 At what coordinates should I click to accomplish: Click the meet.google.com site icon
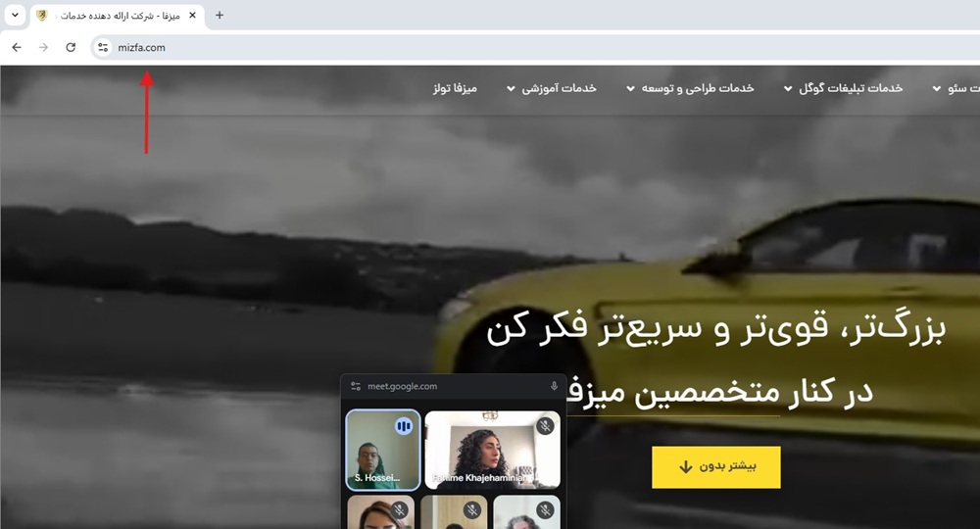coord(356,386)
